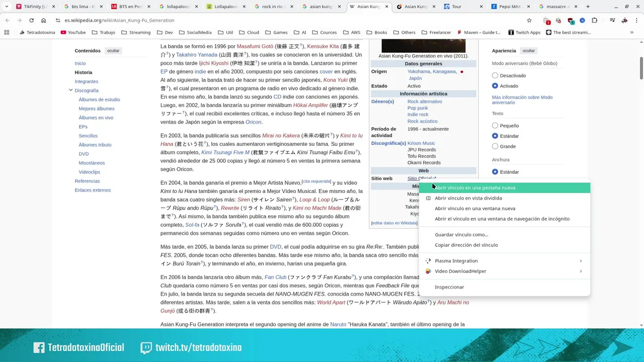Choose 'Abrir vínculo en vista dividida'
644x362 pixels.
click(505, 198)
